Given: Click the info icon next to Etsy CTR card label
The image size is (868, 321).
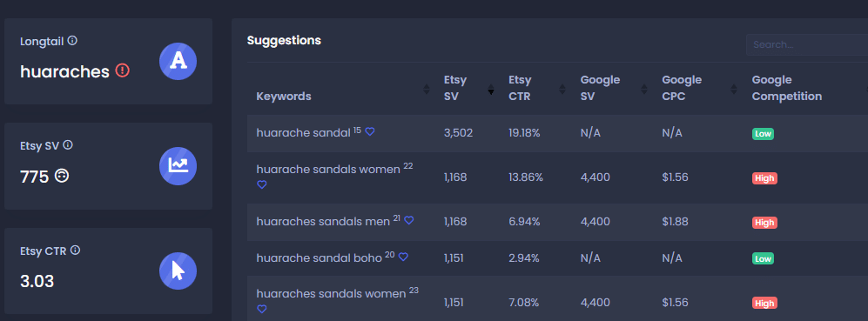Looking at the screenshot, I should click(75, 251).
